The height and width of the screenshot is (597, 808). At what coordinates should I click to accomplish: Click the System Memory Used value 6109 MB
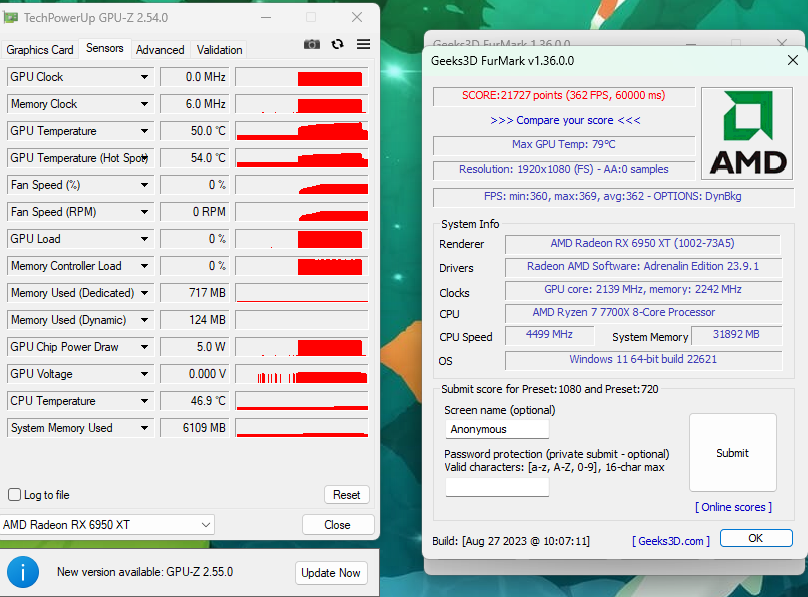click(x=195, y=428)
